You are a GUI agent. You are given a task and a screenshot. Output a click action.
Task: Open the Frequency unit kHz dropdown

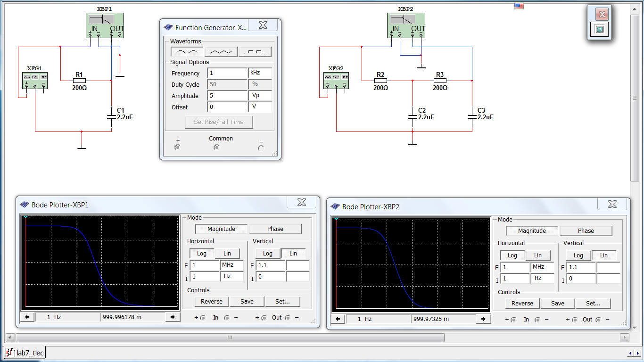tap(260, 73)
